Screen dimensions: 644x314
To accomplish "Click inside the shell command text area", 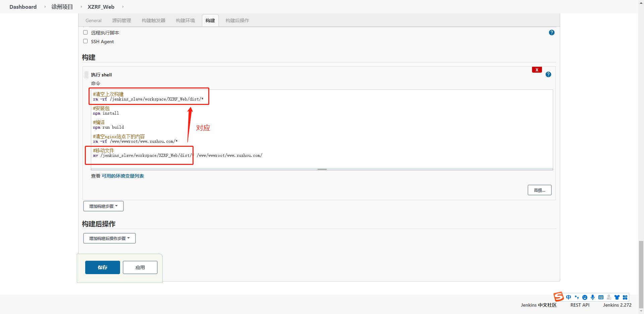I will click(322, 129).
